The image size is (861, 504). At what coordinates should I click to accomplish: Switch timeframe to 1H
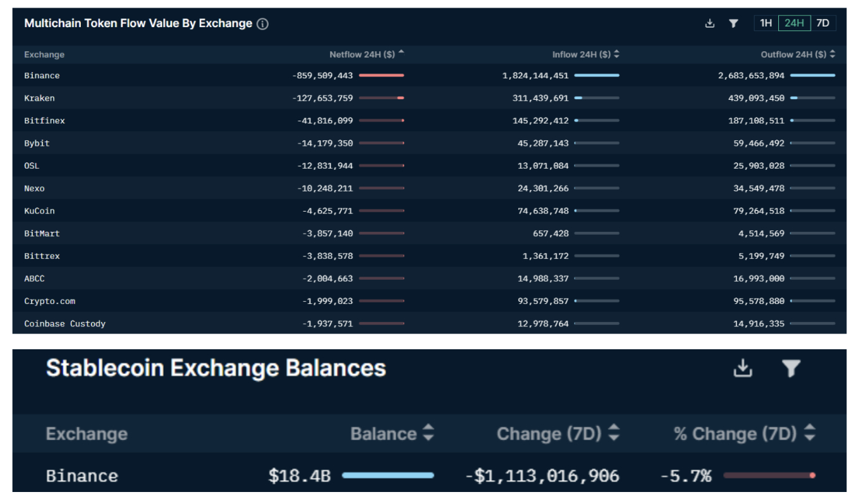tap(766, 23)
